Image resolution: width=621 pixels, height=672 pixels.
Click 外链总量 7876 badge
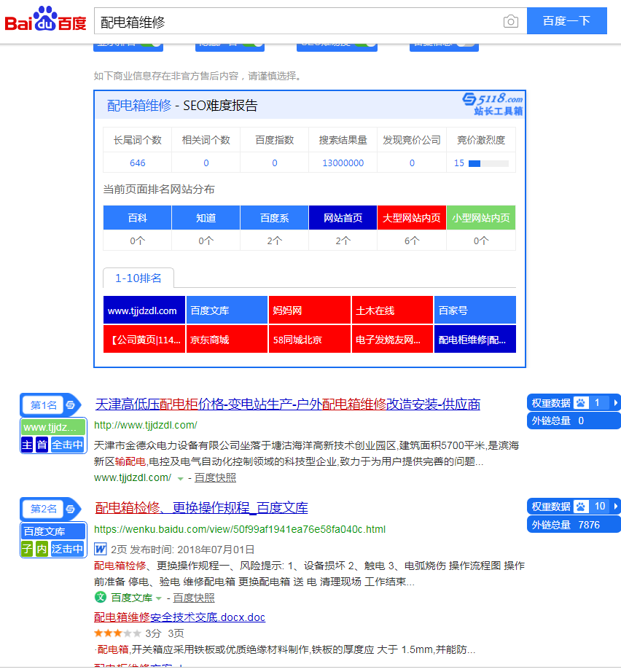point(574,525)
